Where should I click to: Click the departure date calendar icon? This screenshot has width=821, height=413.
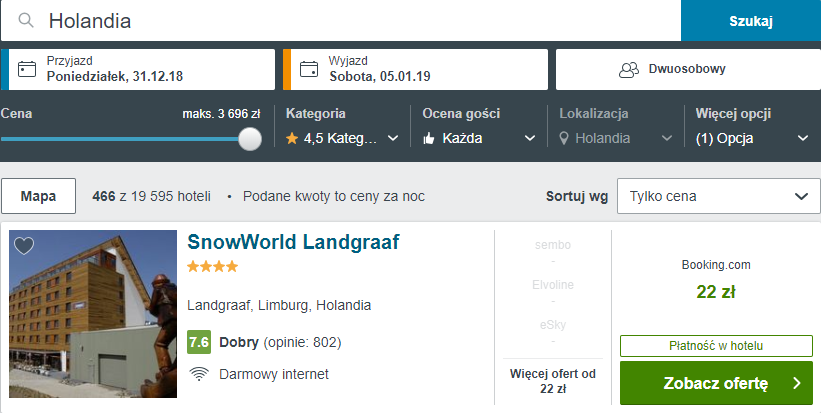(309, 69)
